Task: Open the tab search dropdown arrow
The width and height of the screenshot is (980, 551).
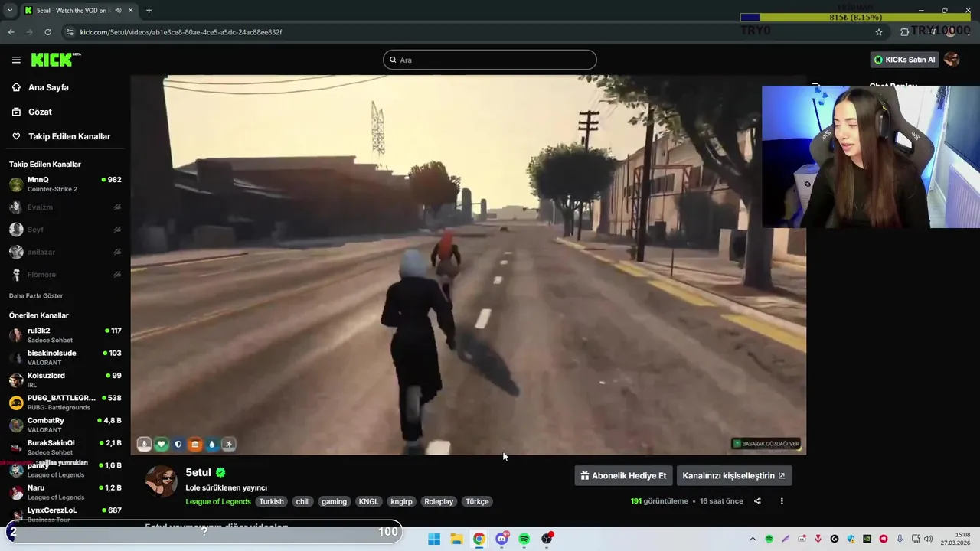Action: coord(10,10)
